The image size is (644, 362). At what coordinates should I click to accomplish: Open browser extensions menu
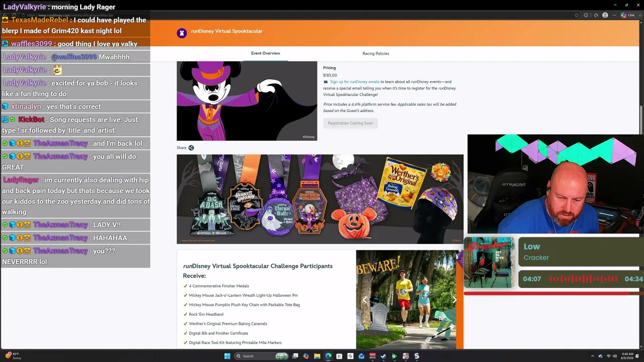[586, 15]
